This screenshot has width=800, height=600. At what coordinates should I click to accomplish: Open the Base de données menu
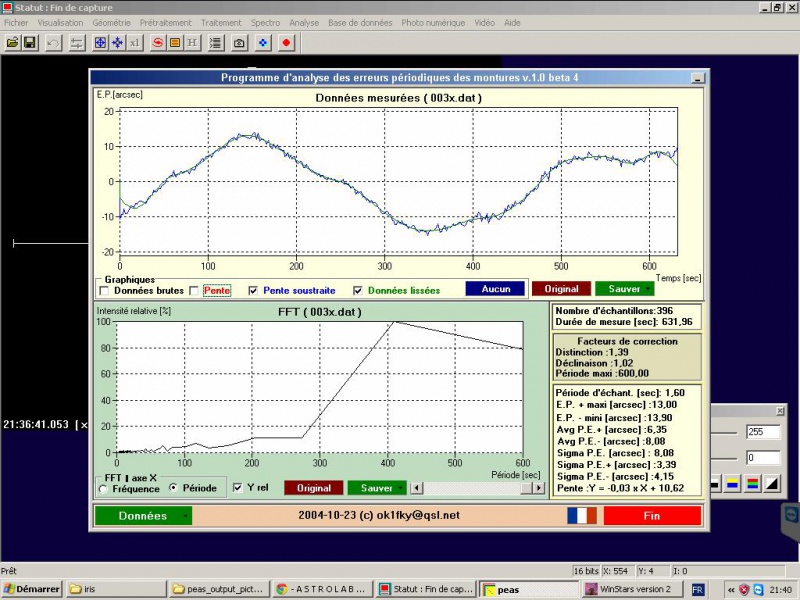point(360,23)
